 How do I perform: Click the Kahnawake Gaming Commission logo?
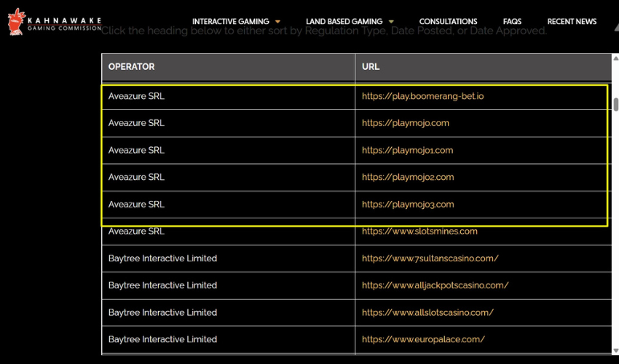(55, 22)
